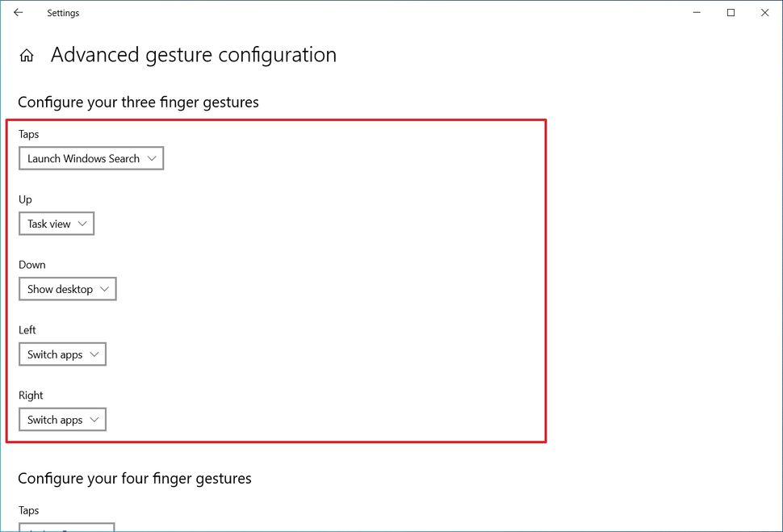Click the back arrow to return to Settings
This screenshot has height=532, width=783.
pos(17,12)
